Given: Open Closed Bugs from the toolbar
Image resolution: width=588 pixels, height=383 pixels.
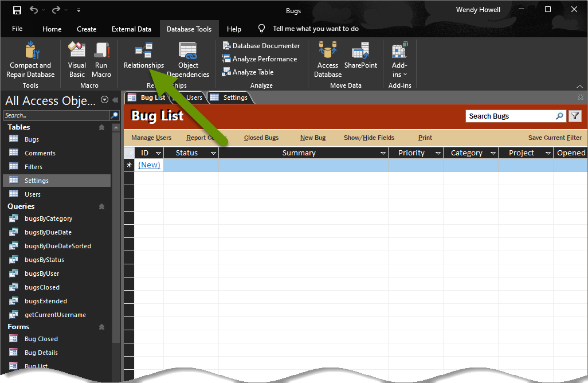Looking at the screenshot, I should [261, 138].
